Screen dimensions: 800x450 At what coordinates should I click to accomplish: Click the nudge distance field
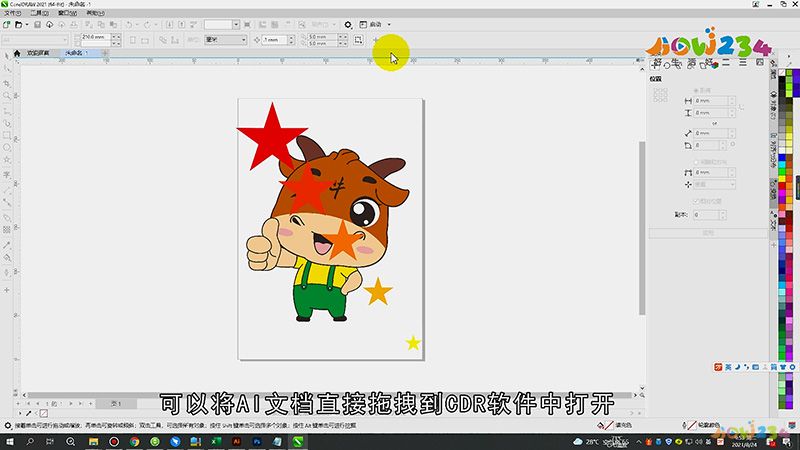click(275, 40)
